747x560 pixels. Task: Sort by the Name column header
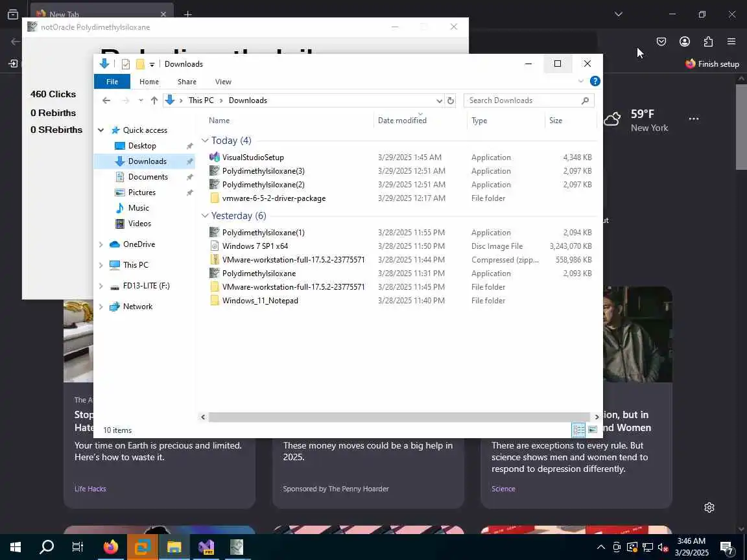(290, 121)
